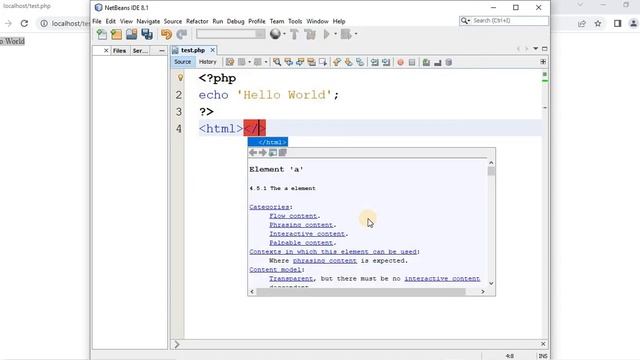640x360 pixels.
Task: Click the Shift Line Left icon
Action: click(374, 62)
